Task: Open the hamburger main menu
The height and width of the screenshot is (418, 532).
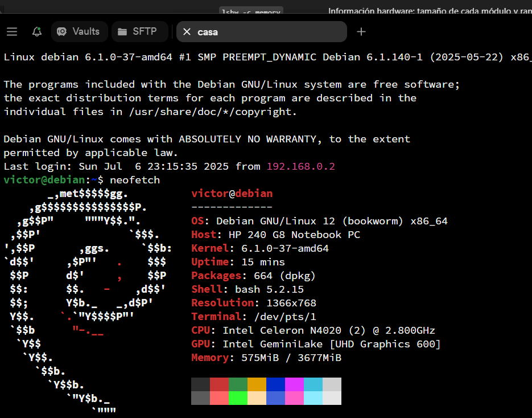Action: 12,32
